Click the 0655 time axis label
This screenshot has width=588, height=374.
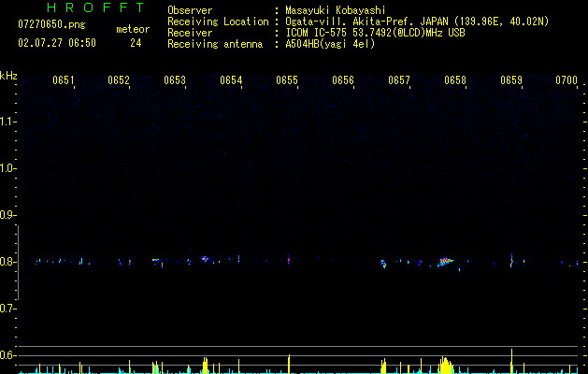click(287, 80)
